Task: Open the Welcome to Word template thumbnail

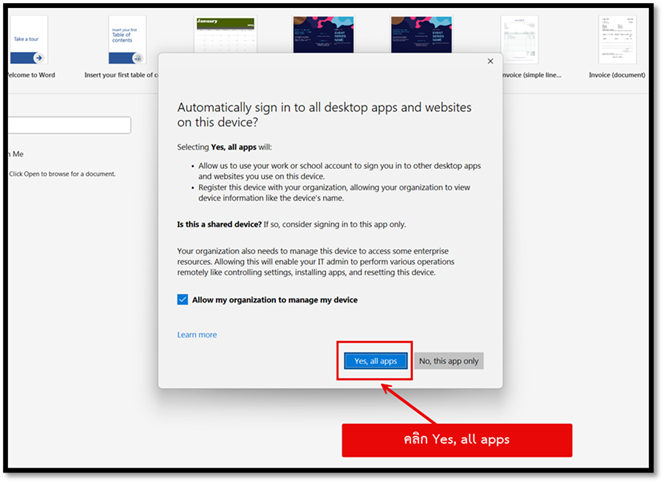Action: tap(26, 40)
